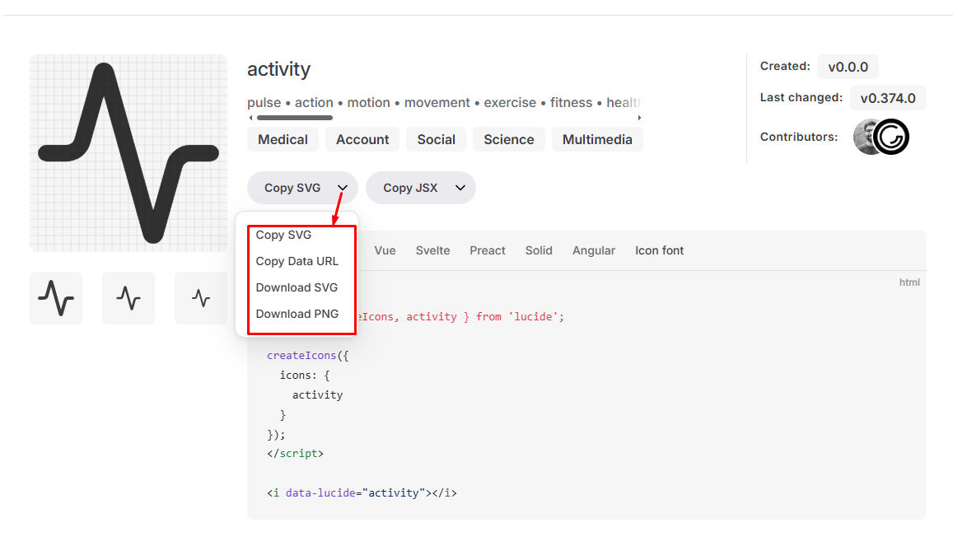
Task: Click the smallest activity icon variant
Action: 201,297
